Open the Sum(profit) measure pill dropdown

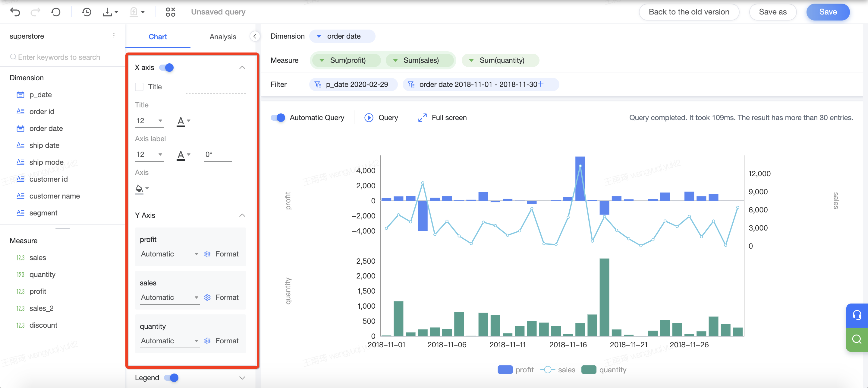pyautogui.click(x=322, y=60)
